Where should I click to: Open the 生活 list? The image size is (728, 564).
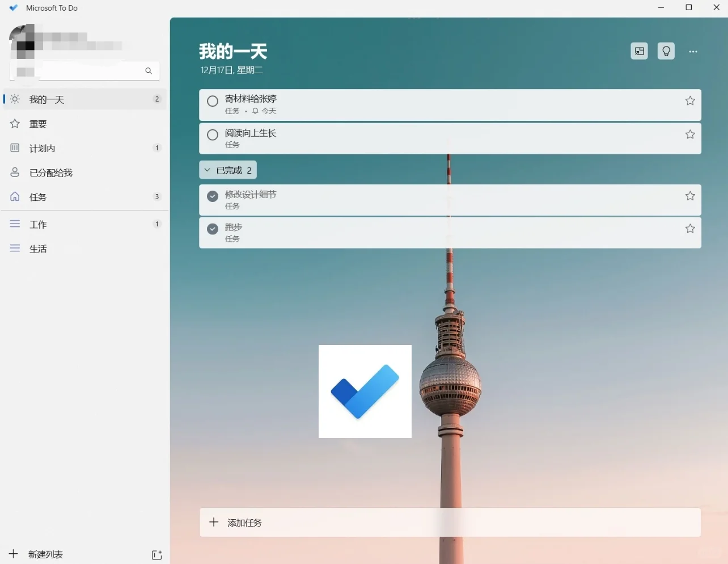(x=37, y=249)
